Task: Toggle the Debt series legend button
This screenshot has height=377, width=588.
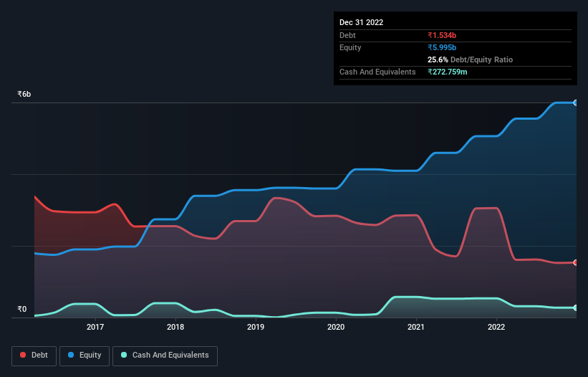Action: (34, 355)
